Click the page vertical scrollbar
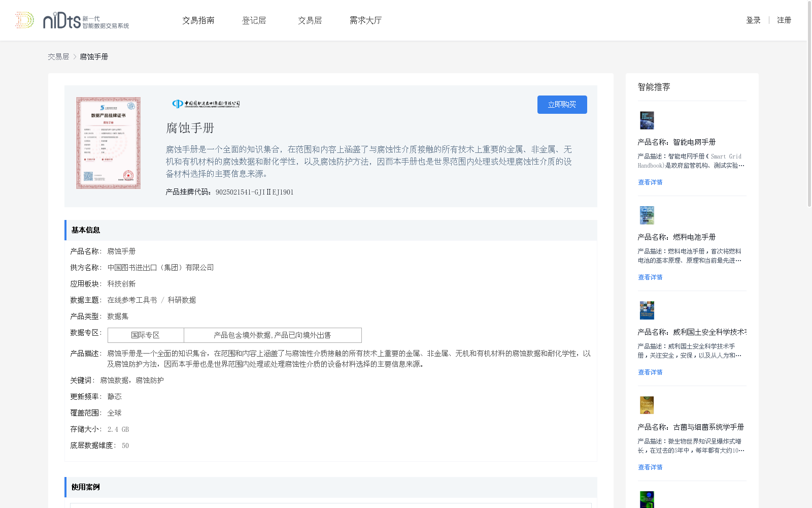This screenshot has width=812, height=508. (x=809, y=104)
